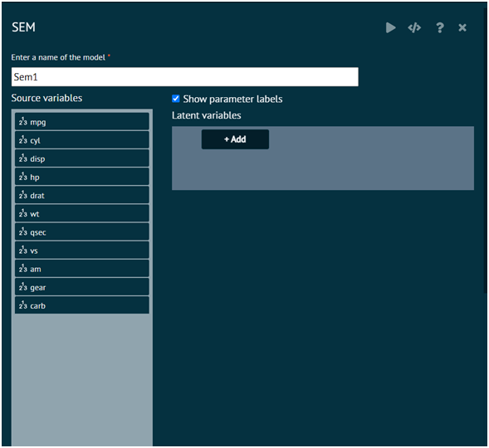Open help with the question mark icon
The width and height of the screenshot is (489, 448).
(440, 27)
